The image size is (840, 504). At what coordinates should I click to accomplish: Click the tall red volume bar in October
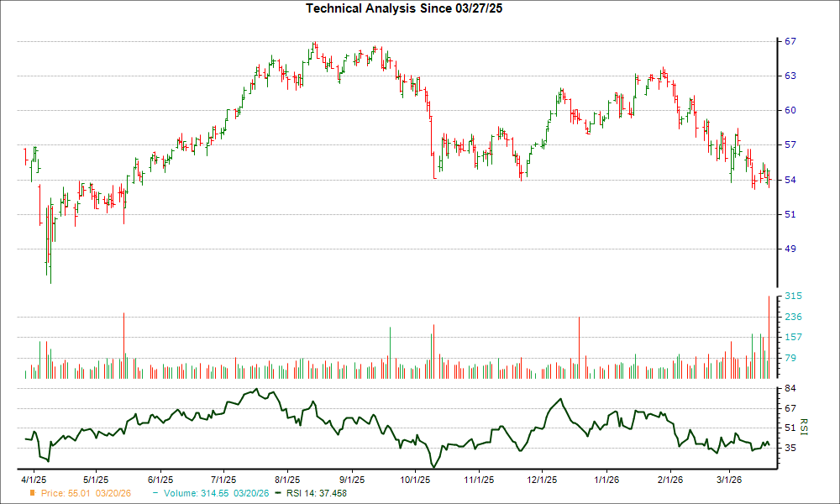[x=433, y=349]
